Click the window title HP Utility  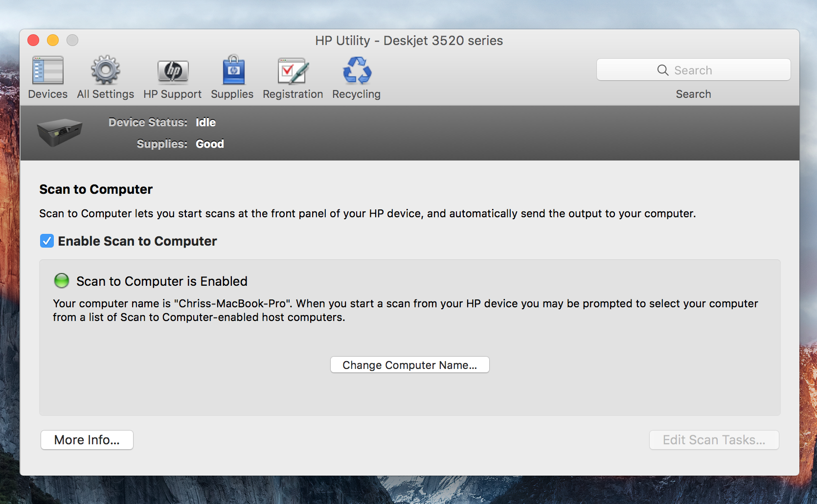(409, 41)
